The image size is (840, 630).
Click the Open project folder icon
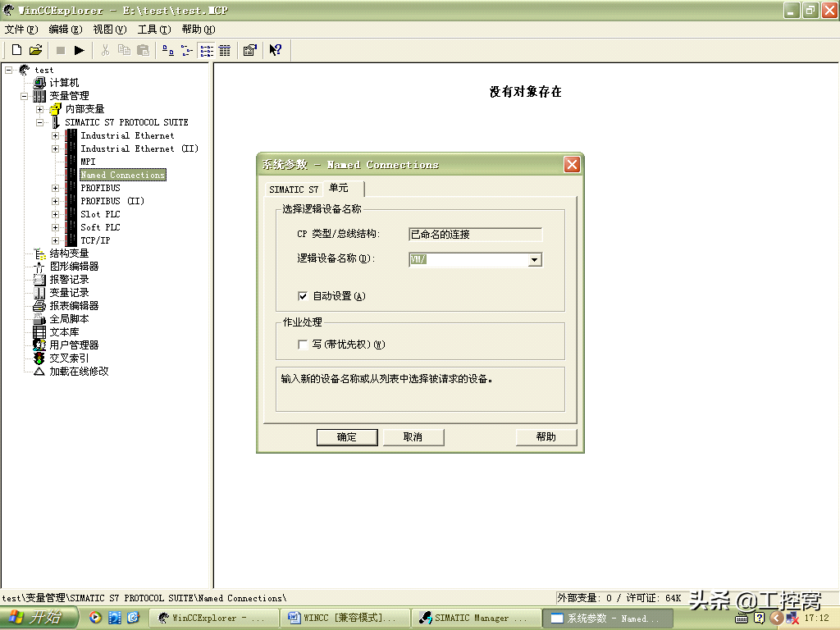pyautogui.click(x=35, y=50)
